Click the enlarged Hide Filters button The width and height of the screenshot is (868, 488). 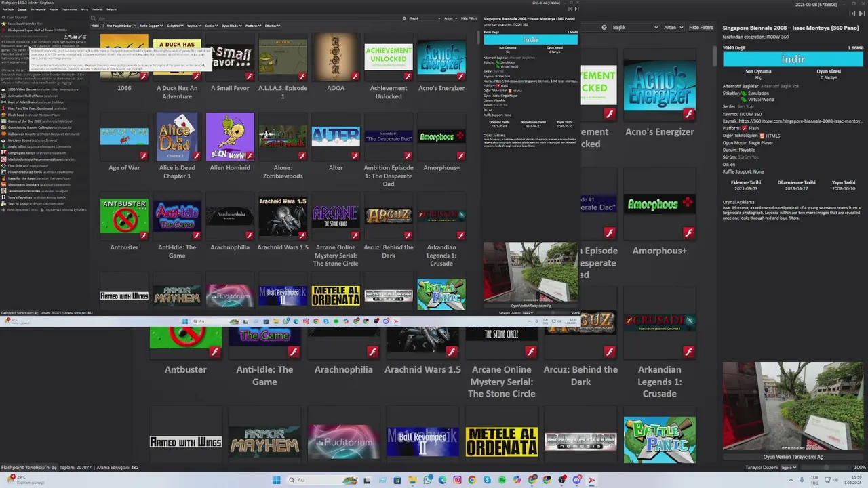(x=701, y=28)
